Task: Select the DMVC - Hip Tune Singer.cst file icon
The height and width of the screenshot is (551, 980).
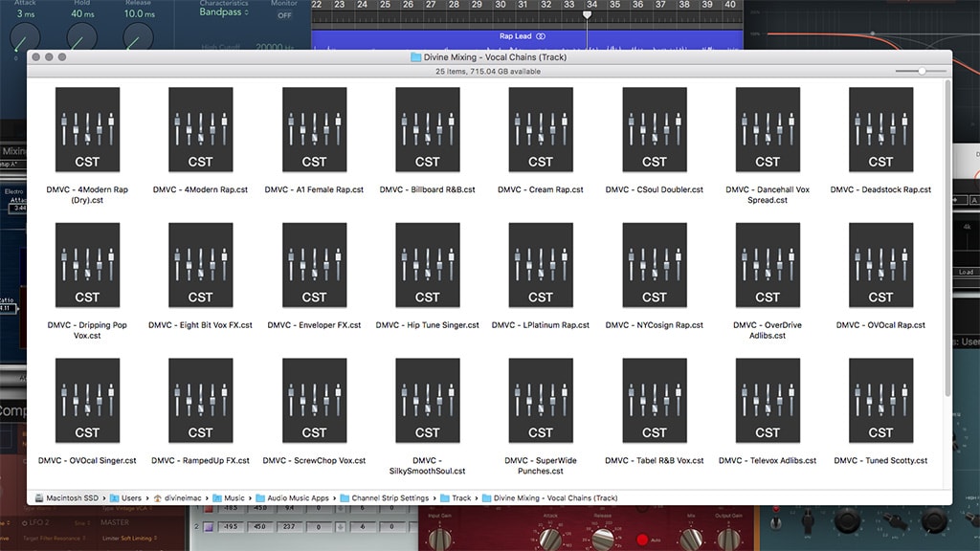Action: click(428, 265)
